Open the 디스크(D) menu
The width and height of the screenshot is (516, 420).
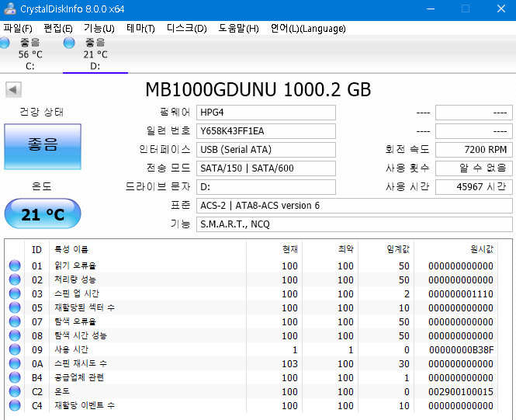(x=186, y=29)
